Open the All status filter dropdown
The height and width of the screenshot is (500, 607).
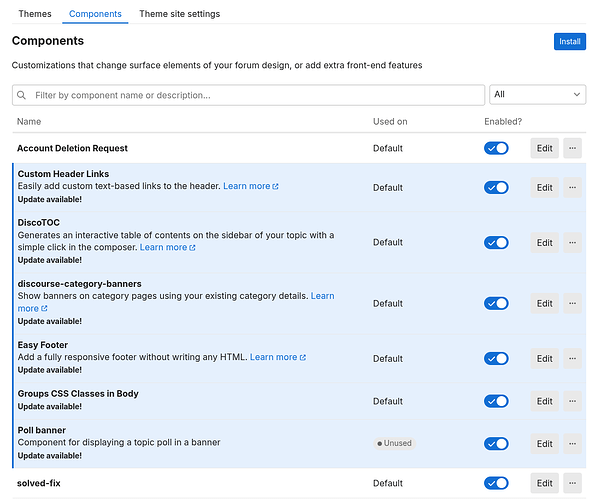pos(537,94)
